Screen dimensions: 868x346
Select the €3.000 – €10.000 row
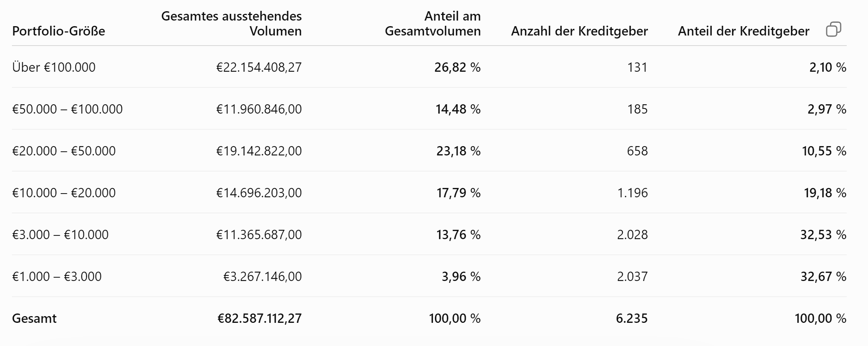click(429, 235)
